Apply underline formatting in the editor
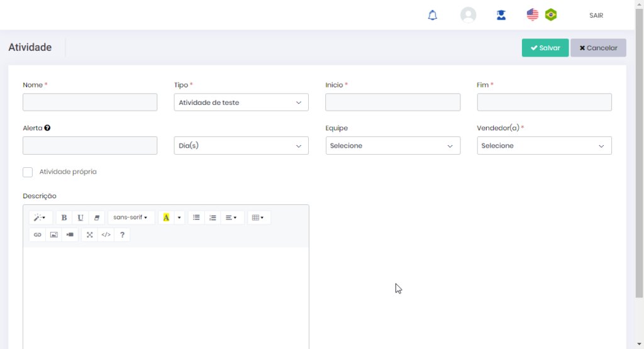The height and width of the screenshot is (349, 644). pos(80,218)
